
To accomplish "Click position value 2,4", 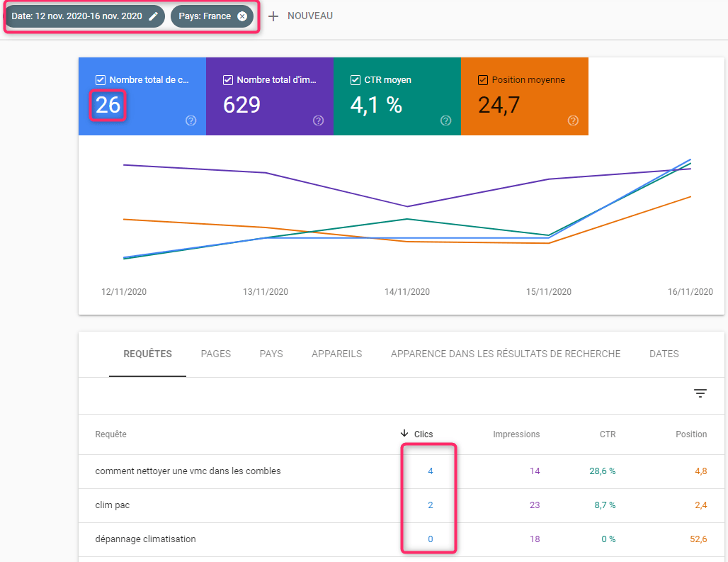I will pos(700,505).
